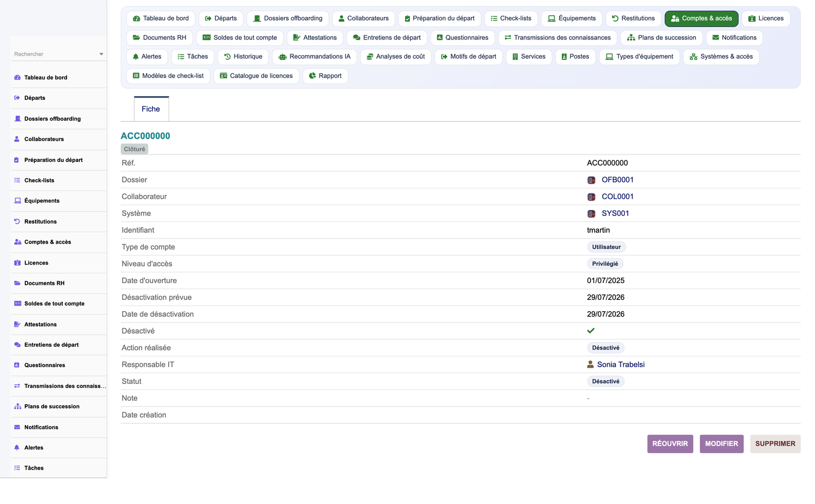
Task: Open Documents RH in top navigation
Action: pyautogui.click(x=160, y=38)
